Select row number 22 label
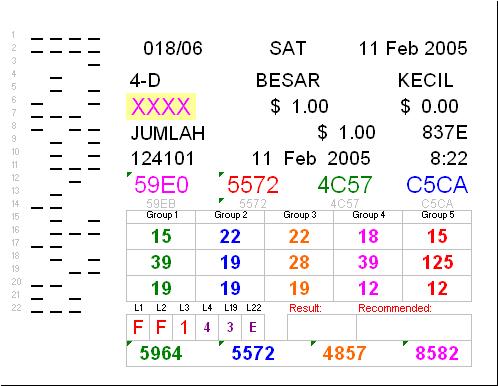 point(16,307)
